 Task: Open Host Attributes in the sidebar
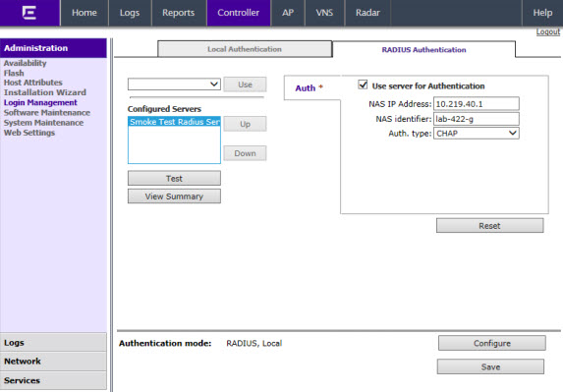pyautogui.click(x=33, y=83)
